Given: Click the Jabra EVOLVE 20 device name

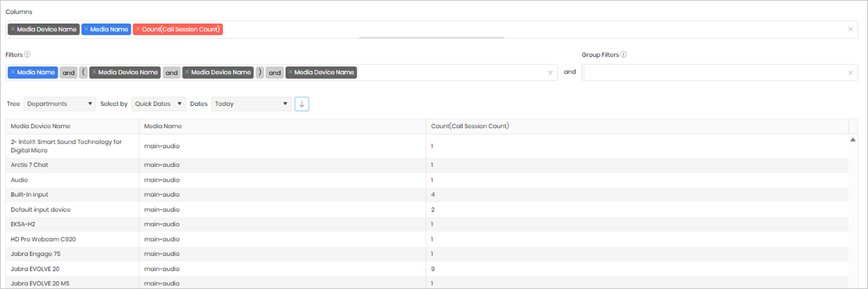Looking at the screenshot, I should (x=35, y=269).
